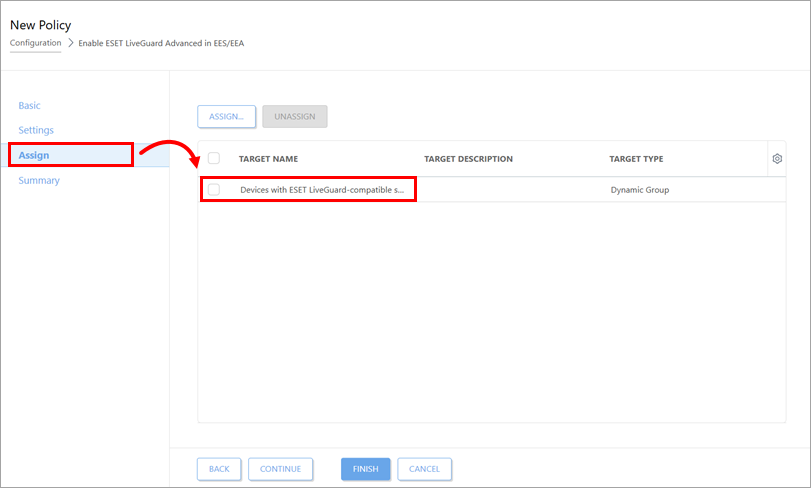Screen dimensions: 811x488
Task: Open the Summary section
Action: pyautogui.click(x=39, y=180)
